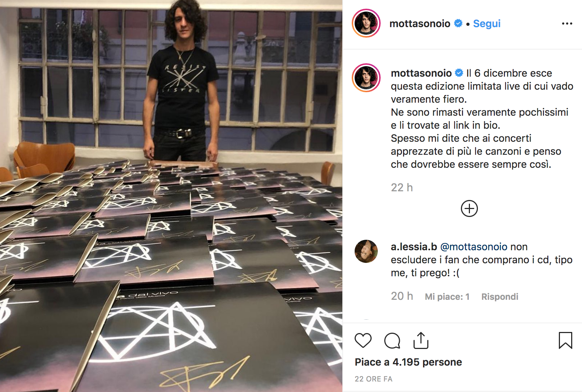View likes on comment Mi piace: 1
582x392 pixels.
[447, 297]
